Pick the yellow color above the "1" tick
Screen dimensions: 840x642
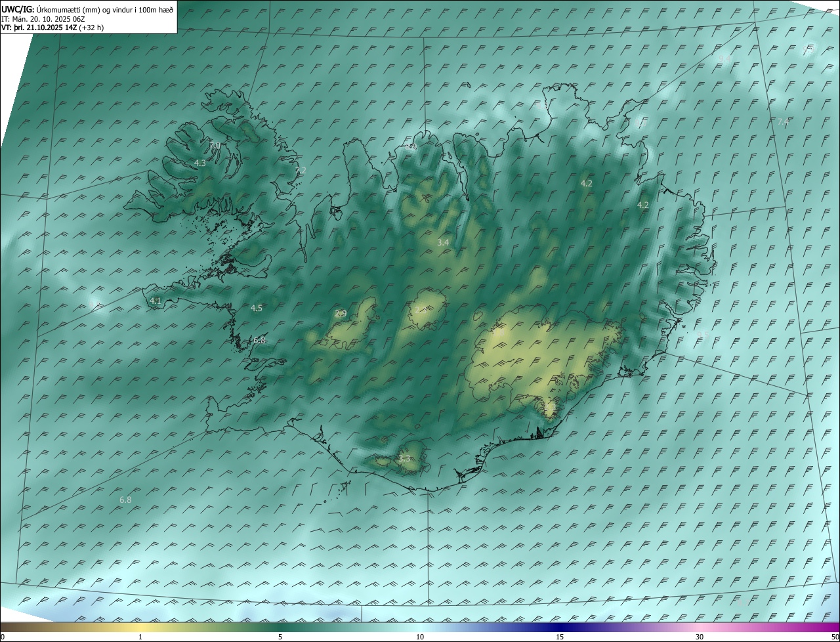coord(140,627)
